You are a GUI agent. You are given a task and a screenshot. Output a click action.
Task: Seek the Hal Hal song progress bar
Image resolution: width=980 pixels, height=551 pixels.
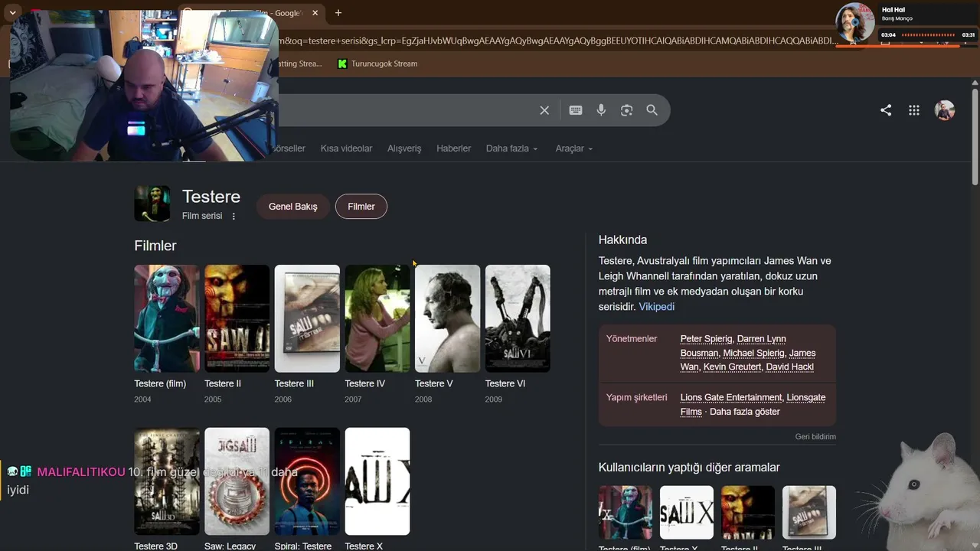929,35
